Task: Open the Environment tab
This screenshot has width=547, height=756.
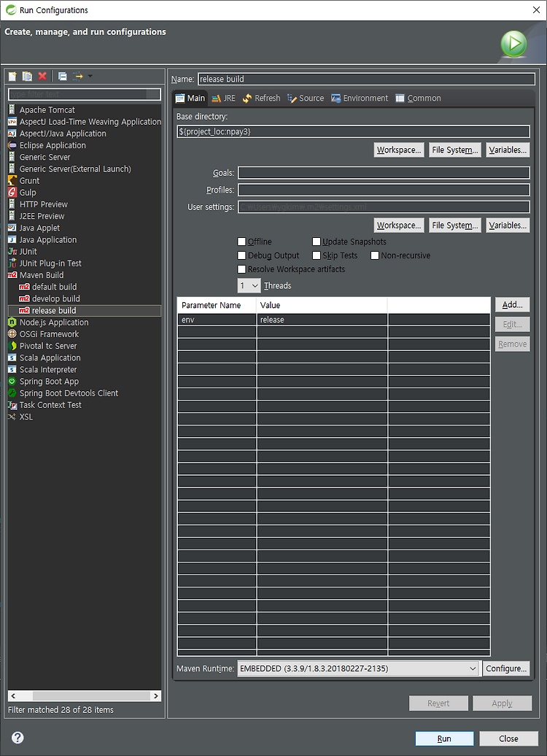Action: pos(360,98)
